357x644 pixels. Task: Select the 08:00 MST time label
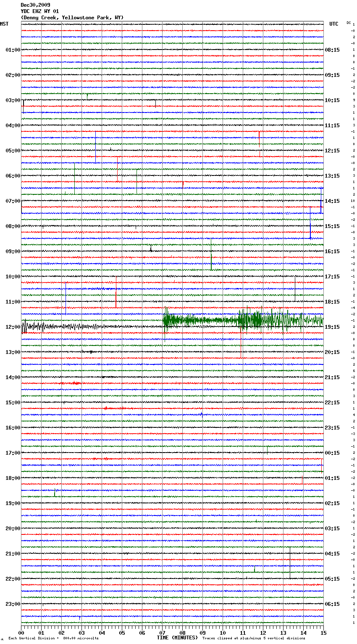click(x=13, y=226)
